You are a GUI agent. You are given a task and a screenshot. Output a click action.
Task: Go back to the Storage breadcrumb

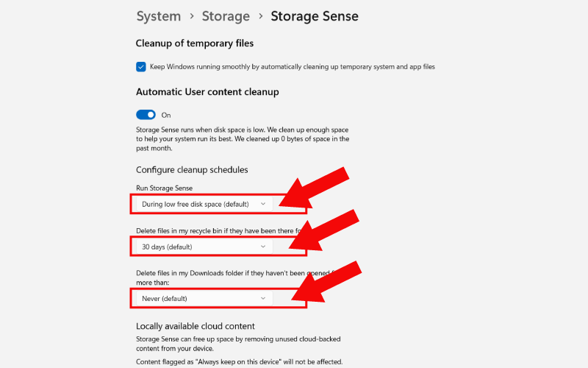pos(224,16)
